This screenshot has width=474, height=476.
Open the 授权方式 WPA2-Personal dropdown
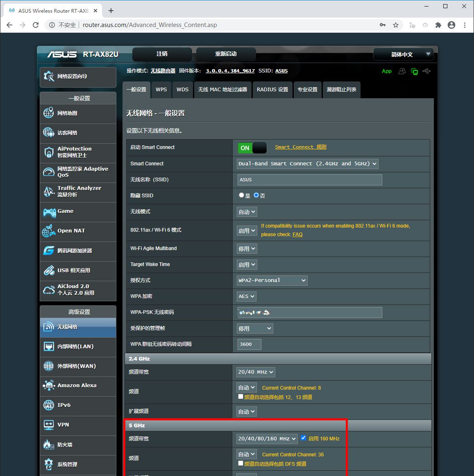click(272, 280)
